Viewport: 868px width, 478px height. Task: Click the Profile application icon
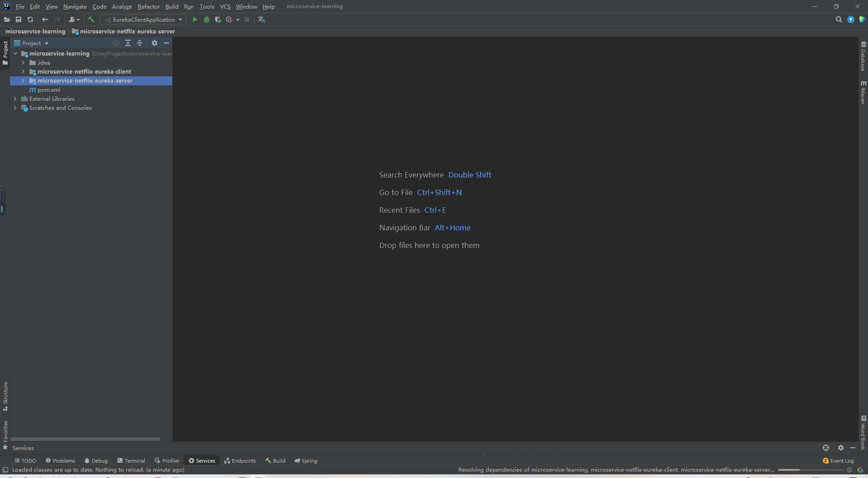pyautogui.click(x=229, y=19)
